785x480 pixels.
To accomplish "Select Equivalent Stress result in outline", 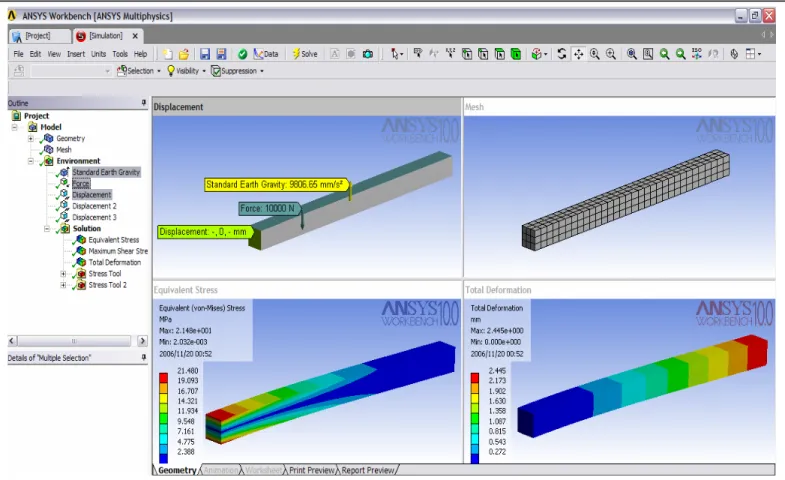I will (x=114, y=240).
